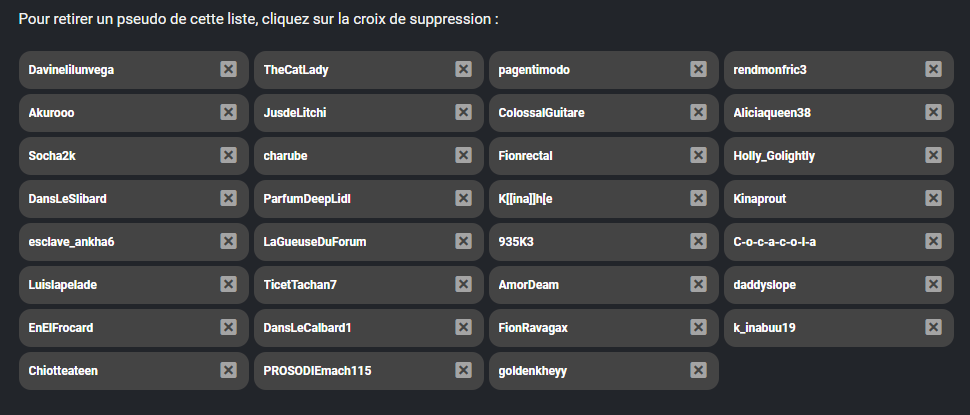Delete Holly_Golightly with its cross
Viewport: 970px width, 415px height.
click(933, 155)
